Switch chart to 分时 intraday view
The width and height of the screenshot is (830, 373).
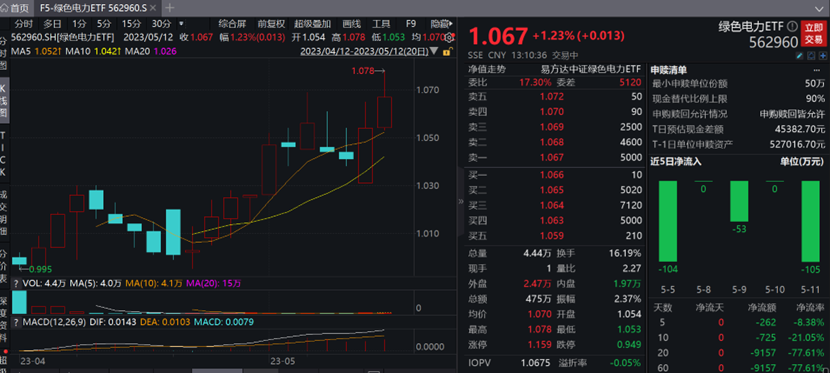24,24
